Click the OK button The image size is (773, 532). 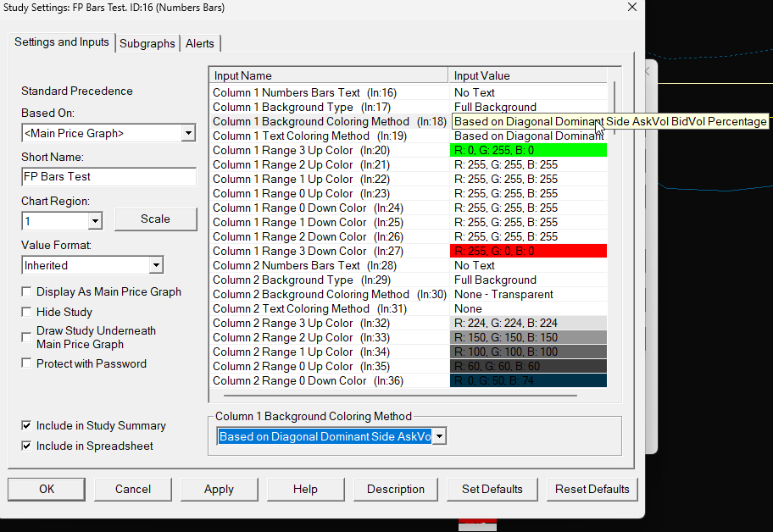(47, 489)
